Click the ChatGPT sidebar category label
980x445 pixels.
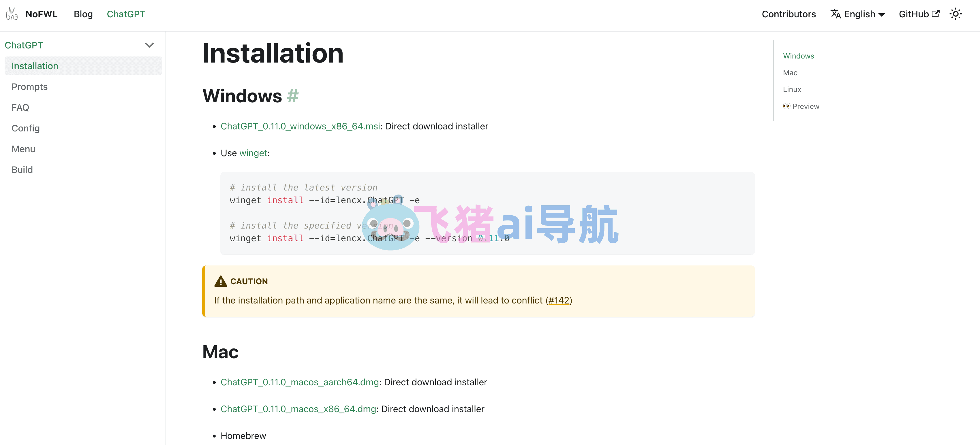click(24, 45)
